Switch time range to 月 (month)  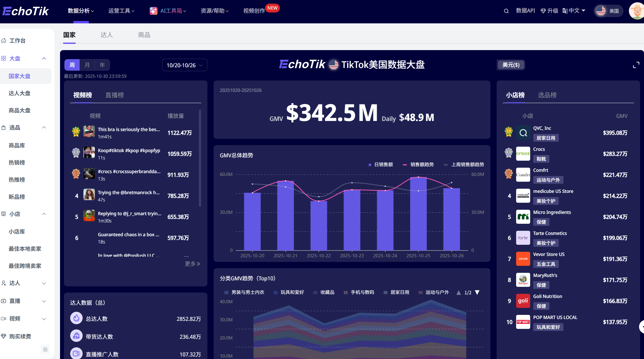(x=87, y=65)
